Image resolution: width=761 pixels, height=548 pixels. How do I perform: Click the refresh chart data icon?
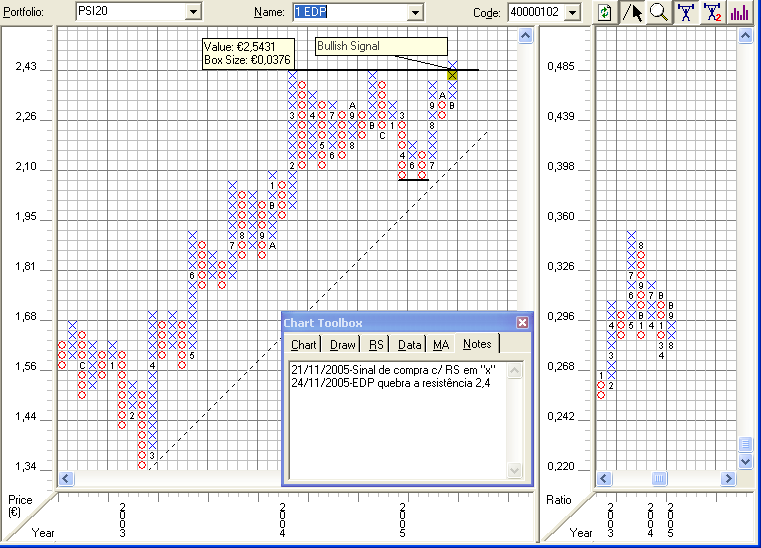coord(605,12)
